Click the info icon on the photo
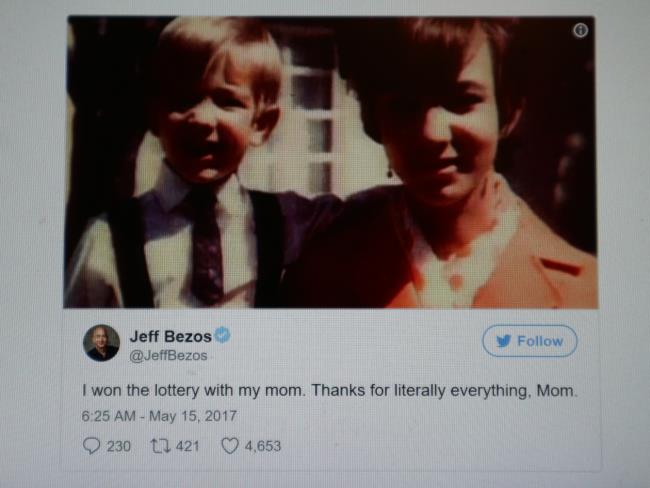This screenshot has width=650, height=488. click(x=580, y=30)
